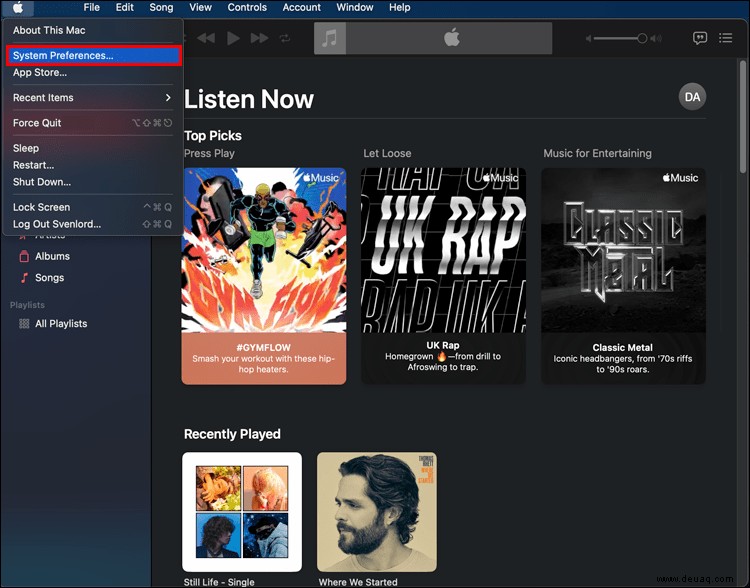The image size is (750, 588).
Task: Open the Classic Metal playlist artwork
Action: click(623, 250)
